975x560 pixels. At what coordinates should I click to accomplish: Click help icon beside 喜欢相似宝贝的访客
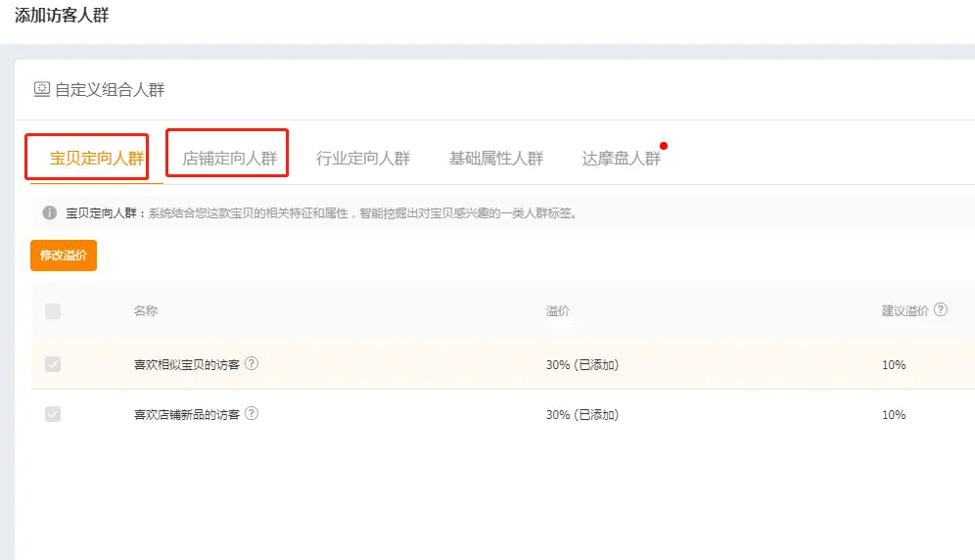[252, 363]
